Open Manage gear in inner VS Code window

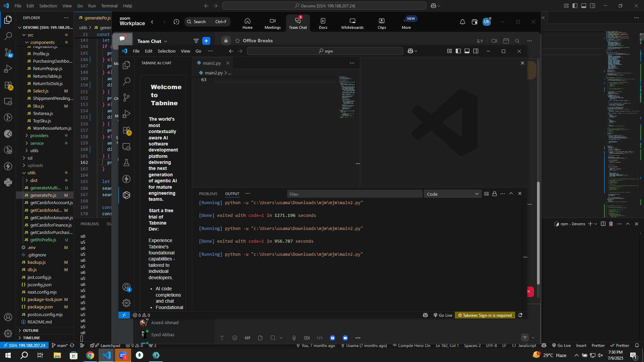click(126, 303)
